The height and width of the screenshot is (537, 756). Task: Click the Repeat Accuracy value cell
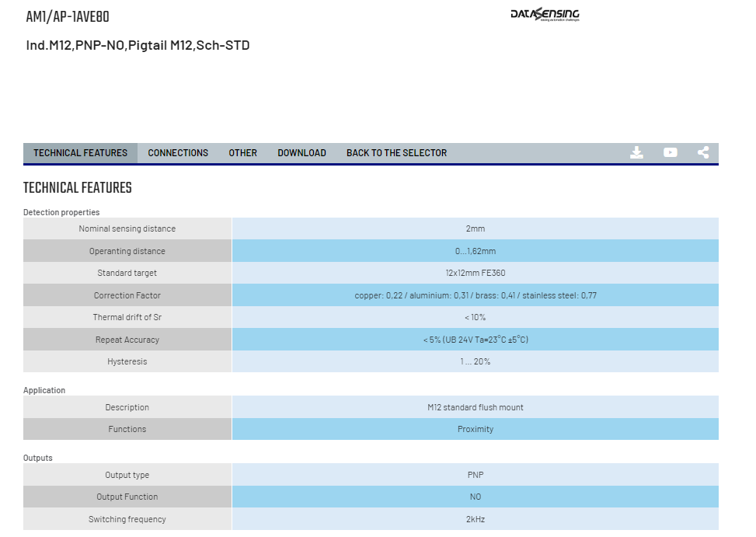click(476, 340)
